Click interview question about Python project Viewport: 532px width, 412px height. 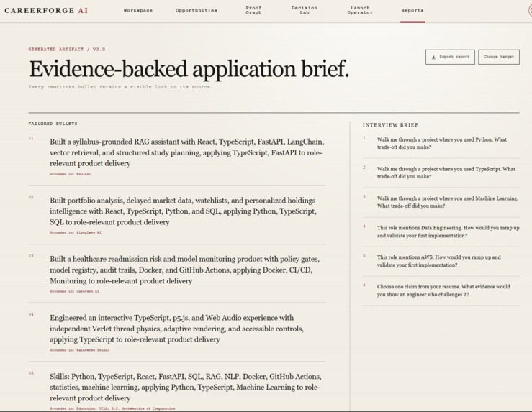click(x=442, y=143)
